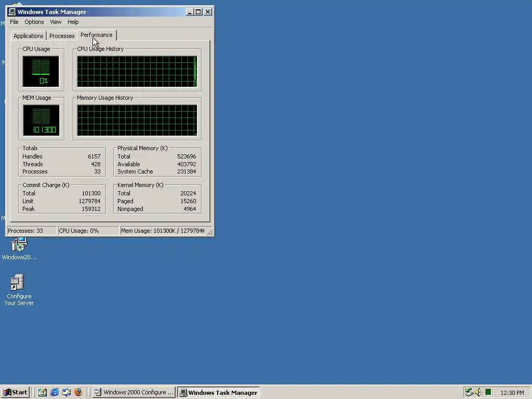
Task: Click the resize grip in the status bar
Action: [x=210, y=232]
